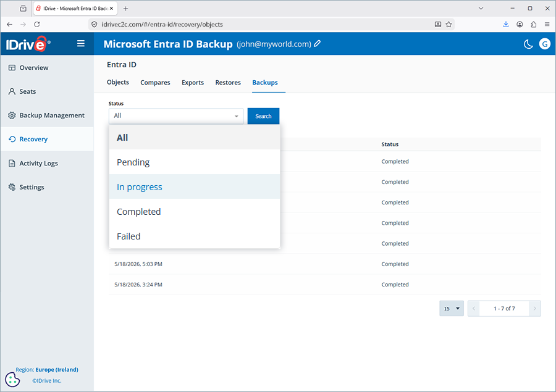Select the Backups tab
Viewport: 556px width, 392px height.
pyautogui.click(x=265, y=82)
